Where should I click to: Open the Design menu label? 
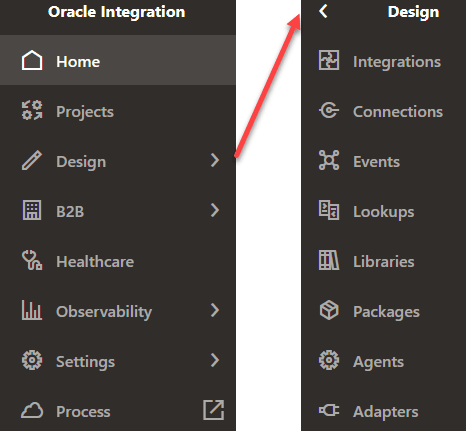tap(81, 162)
